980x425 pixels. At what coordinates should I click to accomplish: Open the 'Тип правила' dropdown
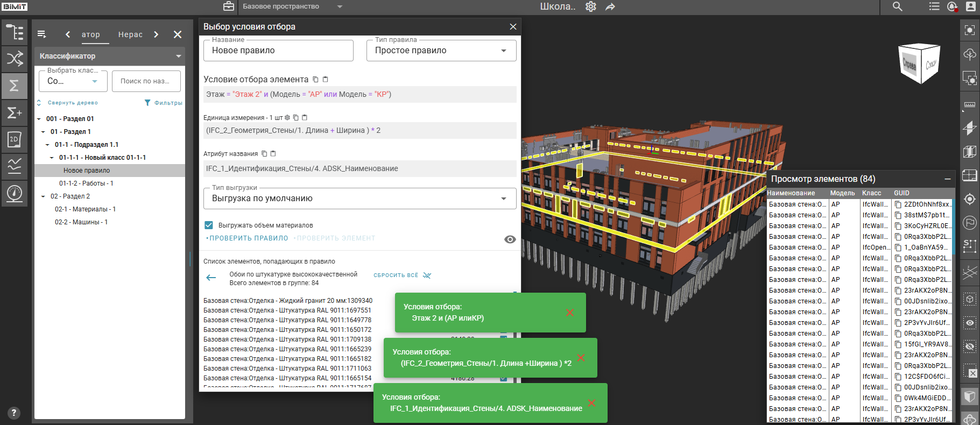coord(441,51)
